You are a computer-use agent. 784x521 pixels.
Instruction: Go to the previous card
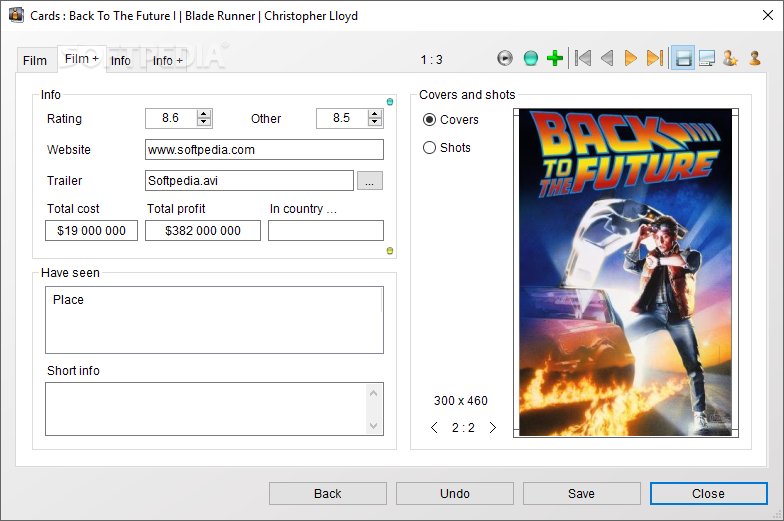(607, 58)
